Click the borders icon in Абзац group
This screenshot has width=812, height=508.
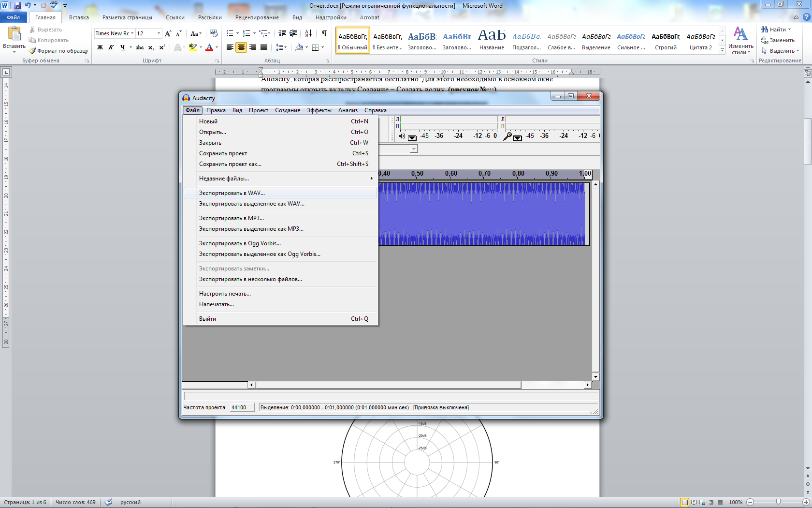tap(316, 47)
